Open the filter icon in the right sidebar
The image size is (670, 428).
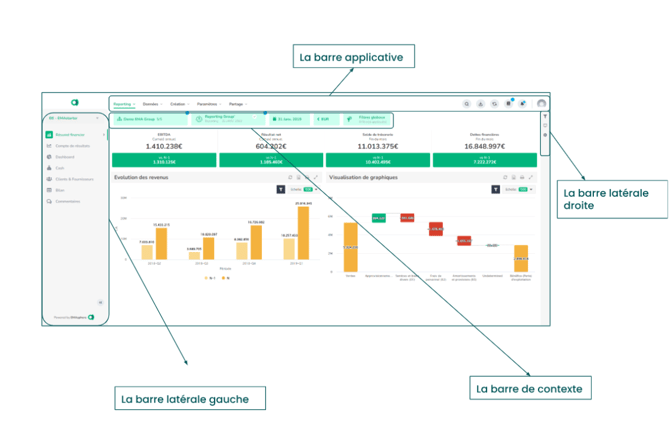(545, 117)
